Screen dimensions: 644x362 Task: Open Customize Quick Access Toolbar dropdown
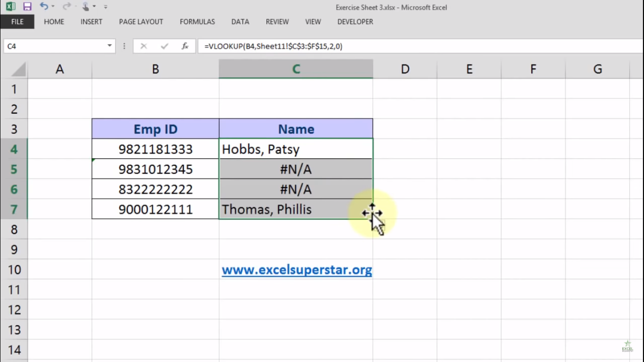point(105,7)
